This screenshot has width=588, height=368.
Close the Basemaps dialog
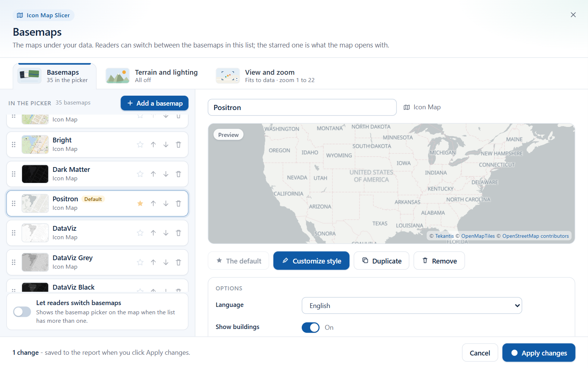573,15
